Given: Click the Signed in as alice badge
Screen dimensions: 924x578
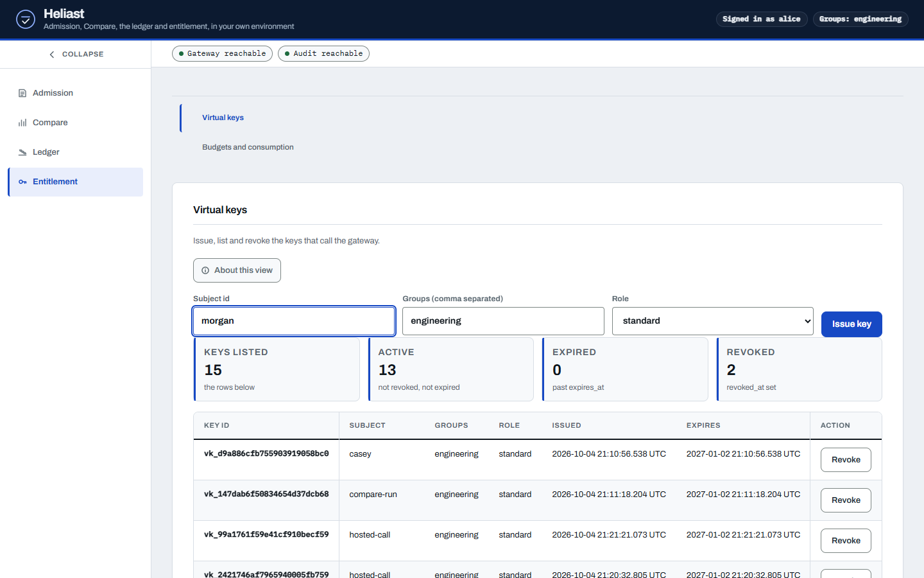Looking at the screenshot, I should 762,19.
